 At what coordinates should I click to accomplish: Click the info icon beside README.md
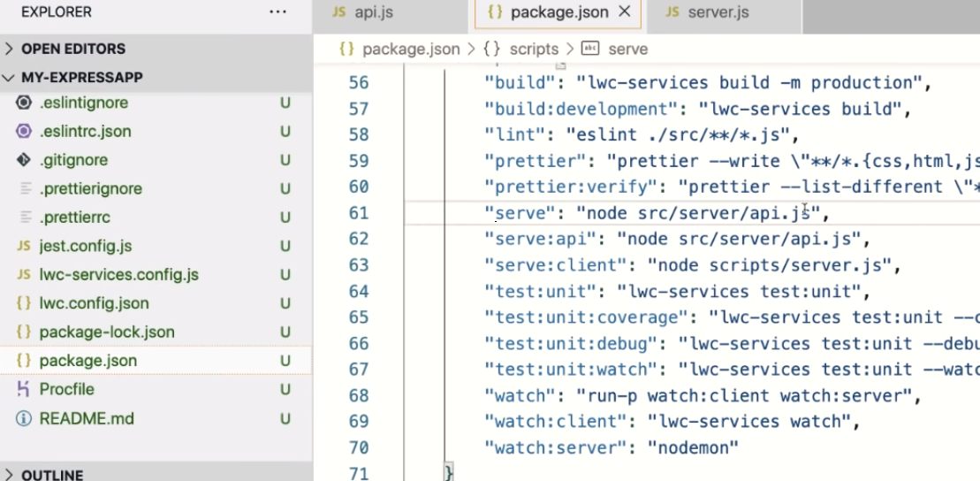pos(24,418)
